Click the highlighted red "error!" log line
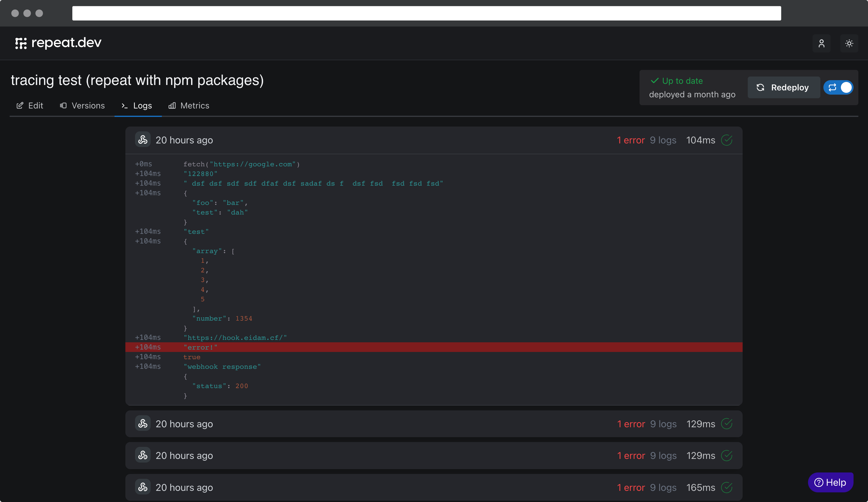Viewport: 868px width, 502px height. 433,347
